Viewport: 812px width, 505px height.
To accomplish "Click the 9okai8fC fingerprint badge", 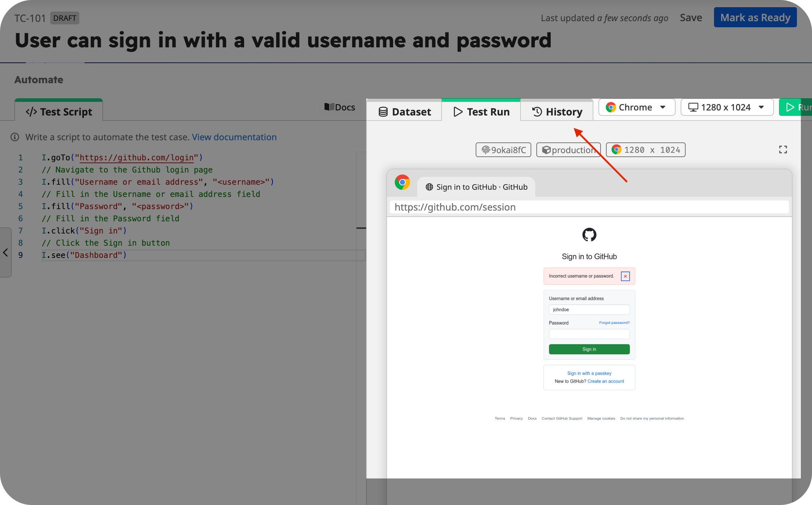I will [x=503, y=150].
